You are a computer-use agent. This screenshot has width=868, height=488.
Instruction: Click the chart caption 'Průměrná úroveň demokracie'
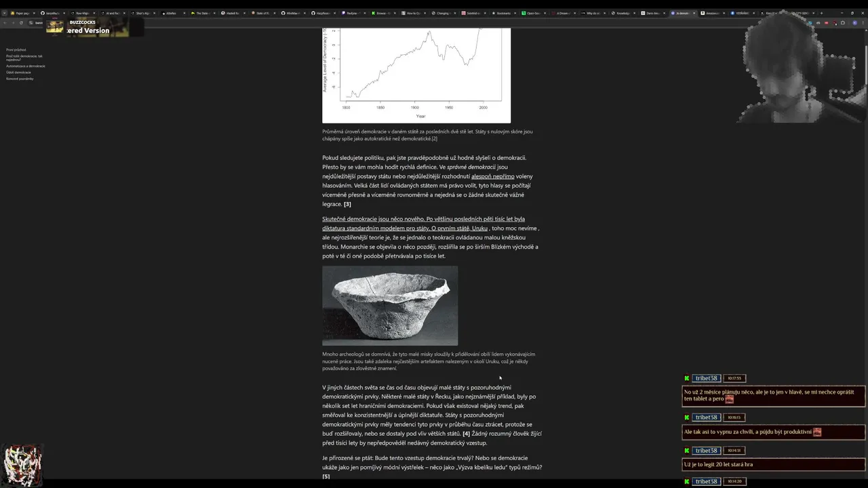[427, 135]
